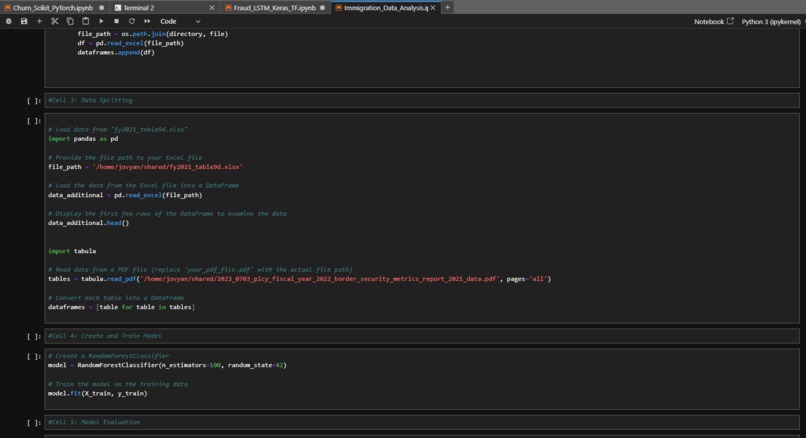Run the selected cell with the play icon

101,21
